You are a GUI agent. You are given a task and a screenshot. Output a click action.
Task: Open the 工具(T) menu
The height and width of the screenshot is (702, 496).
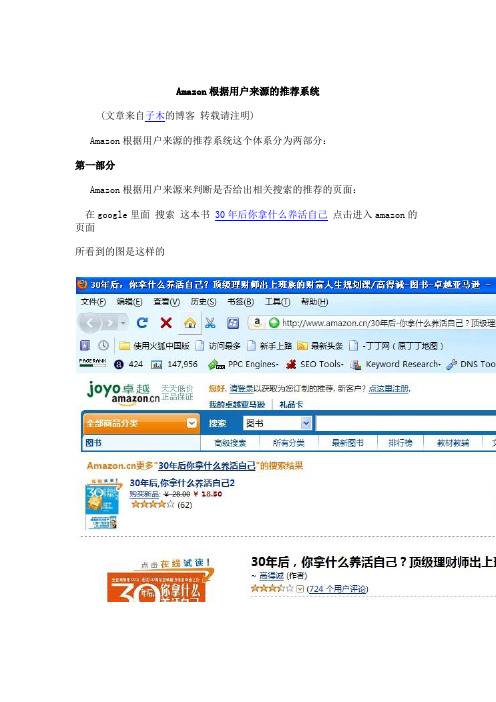click(277, 302)
